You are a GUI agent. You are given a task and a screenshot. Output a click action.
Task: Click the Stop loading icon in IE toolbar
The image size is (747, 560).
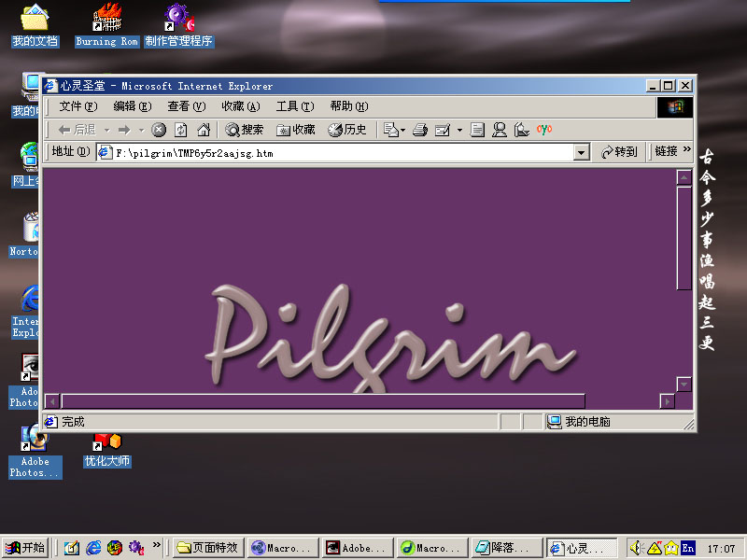point(159,130)
